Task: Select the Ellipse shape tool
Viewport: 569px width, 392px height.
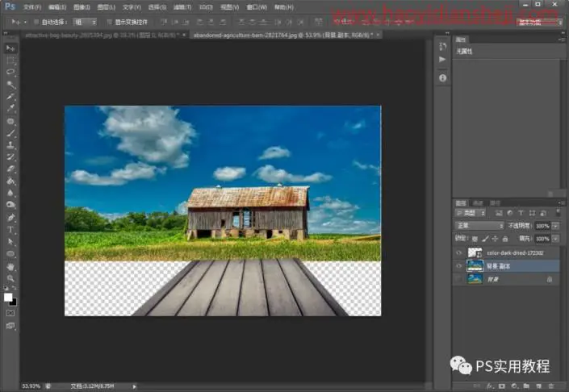Action: coord(10,253)
